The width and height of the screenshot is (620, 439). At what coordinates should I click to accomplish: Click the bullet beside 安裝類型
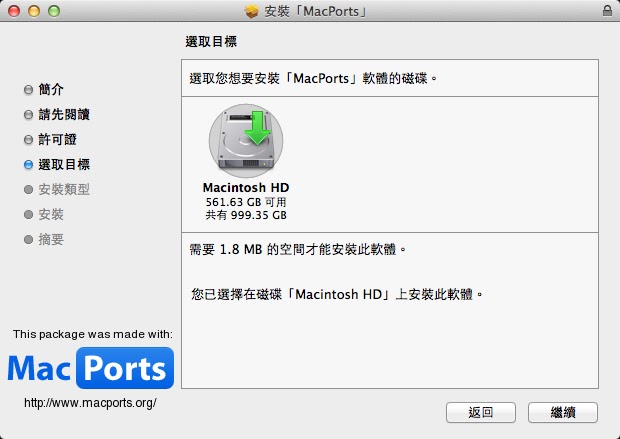28,189
